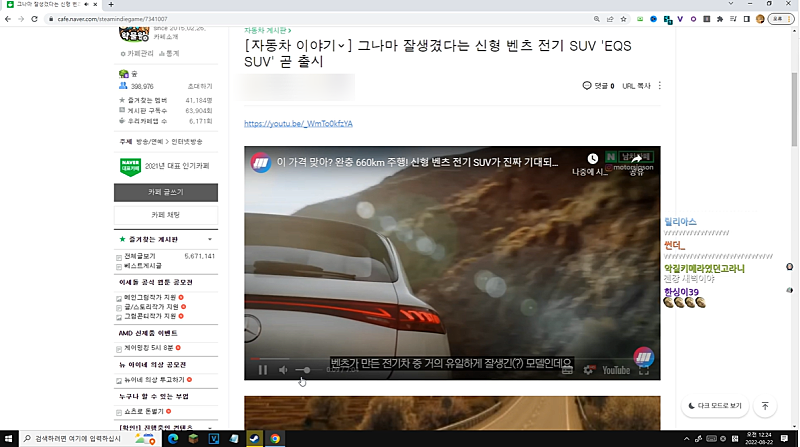Click the zoom magnifier in address bar
This screenshot has height=447, width=800.
point(596,19)
